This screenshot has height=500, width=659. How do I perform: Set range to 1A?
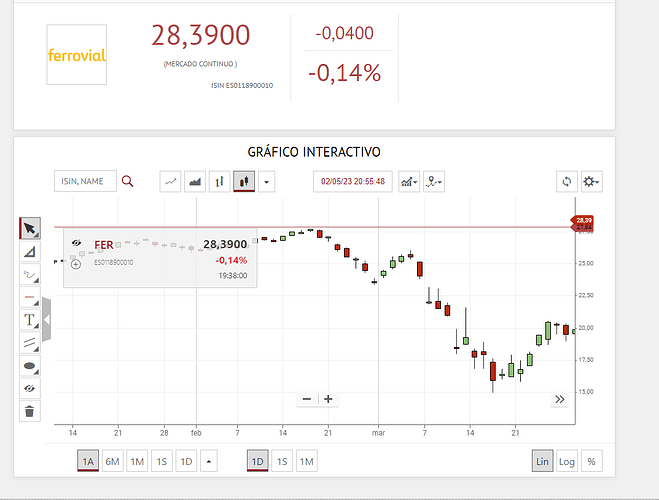tap(88, 461)
